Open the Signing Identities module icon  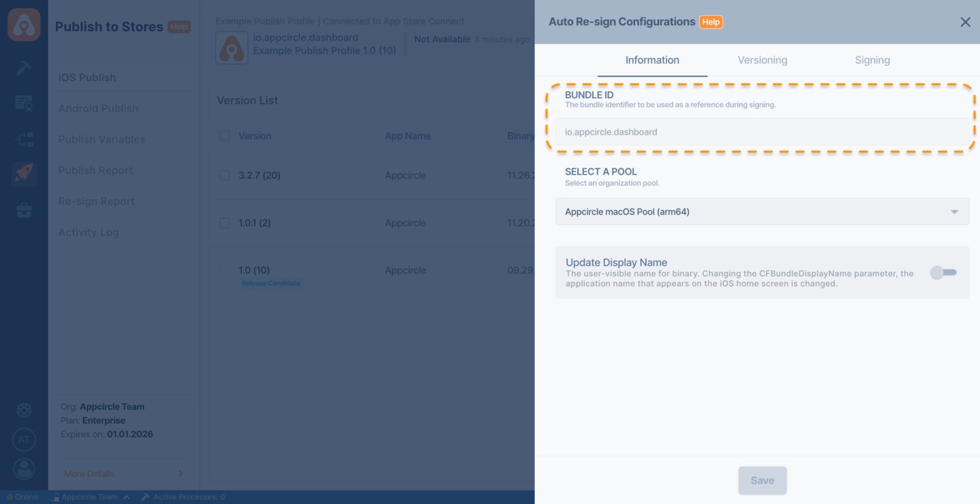[24, 103]
